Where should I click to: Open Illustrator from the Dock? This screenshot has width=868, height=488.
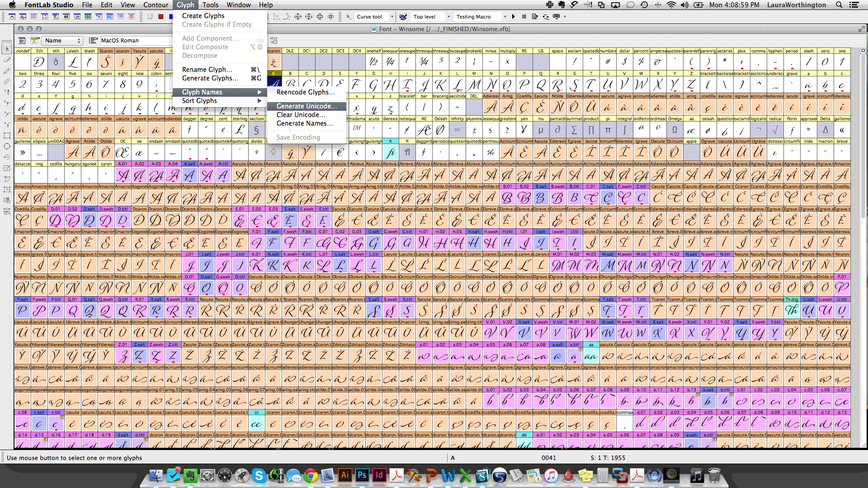[345, 475]
